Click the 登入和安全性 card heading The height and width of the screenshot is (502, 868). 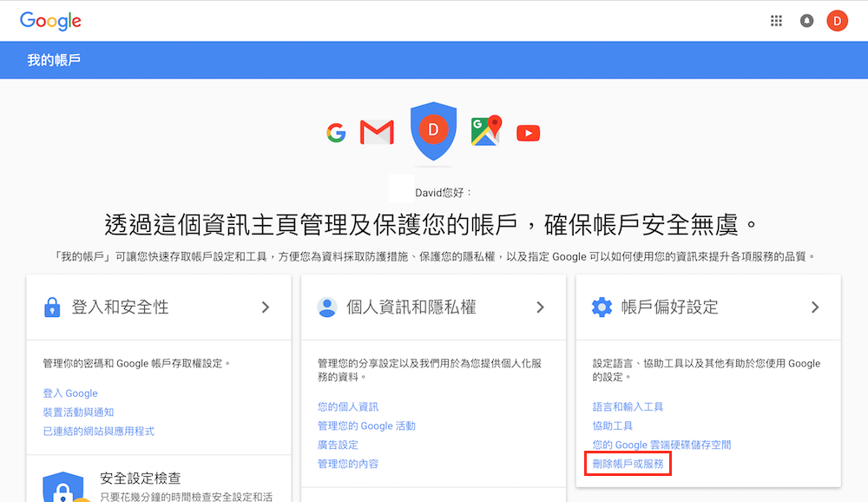[x=120, y=307]
